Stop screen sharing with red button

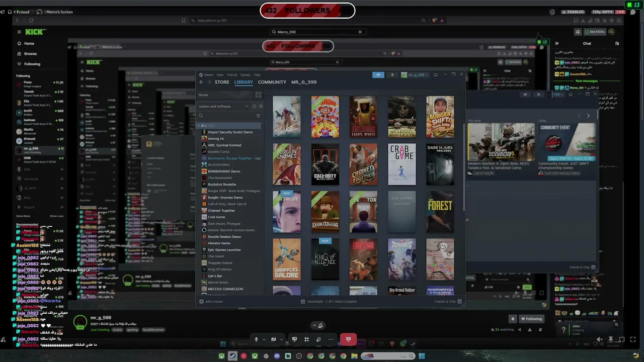[348, 339]
